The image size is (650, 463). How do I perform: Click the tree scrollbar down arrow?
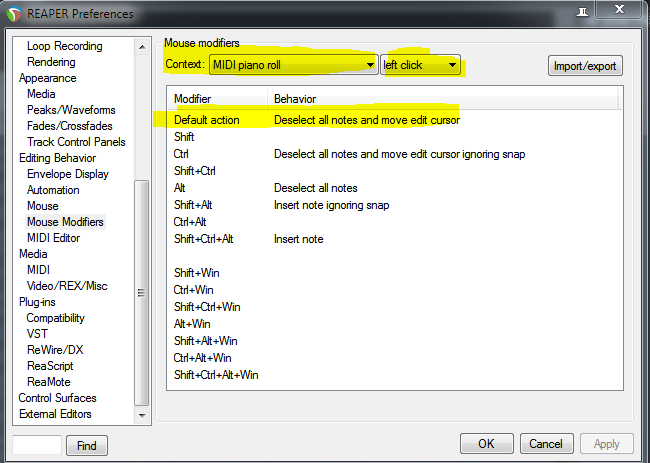[x=142, y=415]
